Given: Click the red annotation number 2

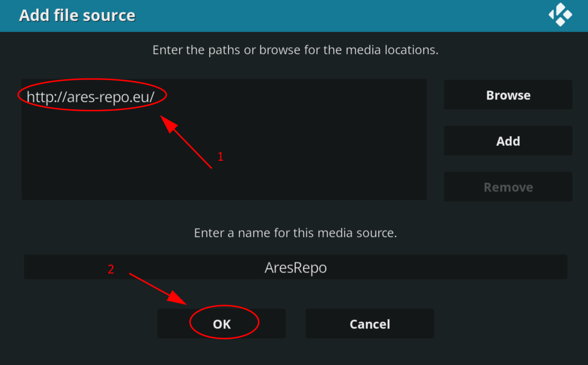Looking at the screenshot, I should point(111,269).
